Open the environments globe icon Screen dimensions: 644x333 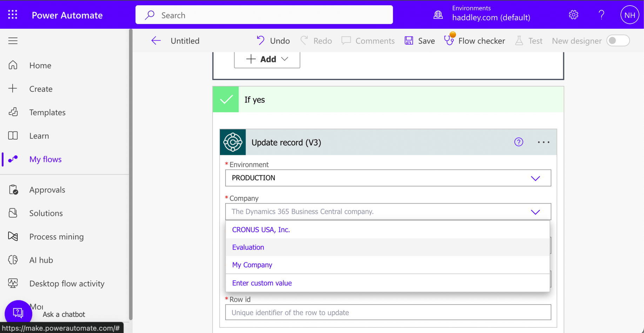click(x=438, y=15)
